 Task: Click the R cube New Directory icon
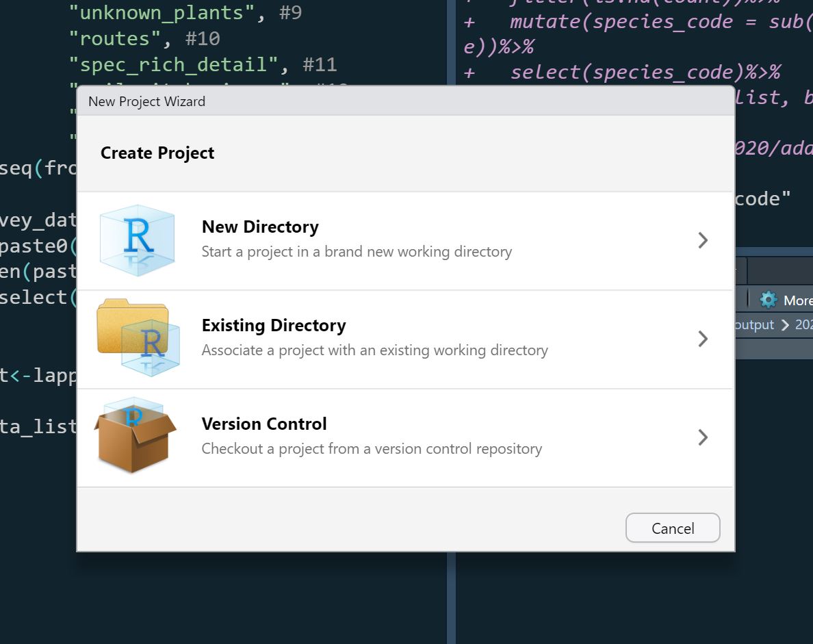tap(138, 241)
